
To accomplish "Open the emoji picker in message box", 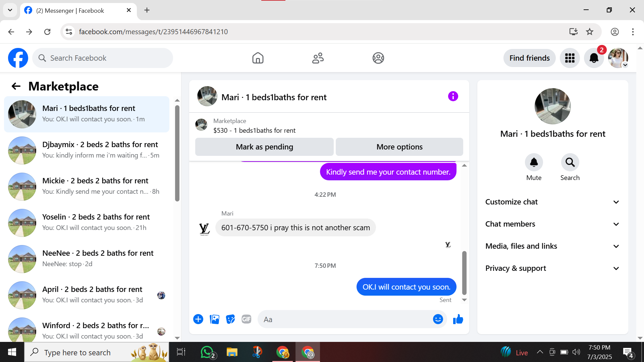I will 438,319.
